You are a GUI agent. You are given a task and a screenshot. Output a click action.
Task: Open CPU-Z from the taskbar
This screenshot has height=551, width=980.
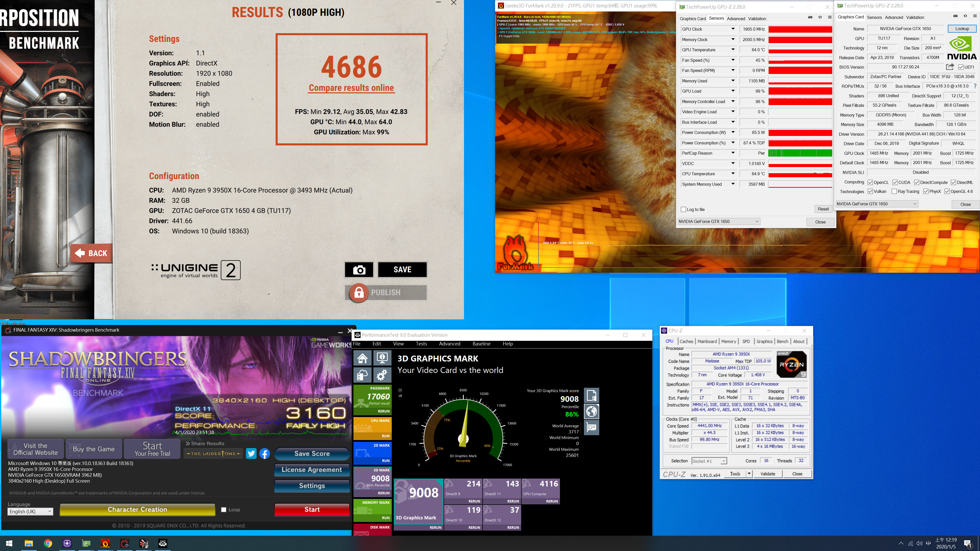coord(67,543)
